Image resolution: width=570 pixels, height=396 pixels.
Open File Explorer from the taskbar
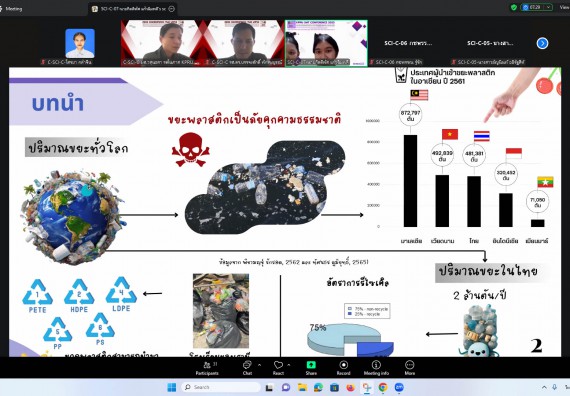tap(302, 388)
